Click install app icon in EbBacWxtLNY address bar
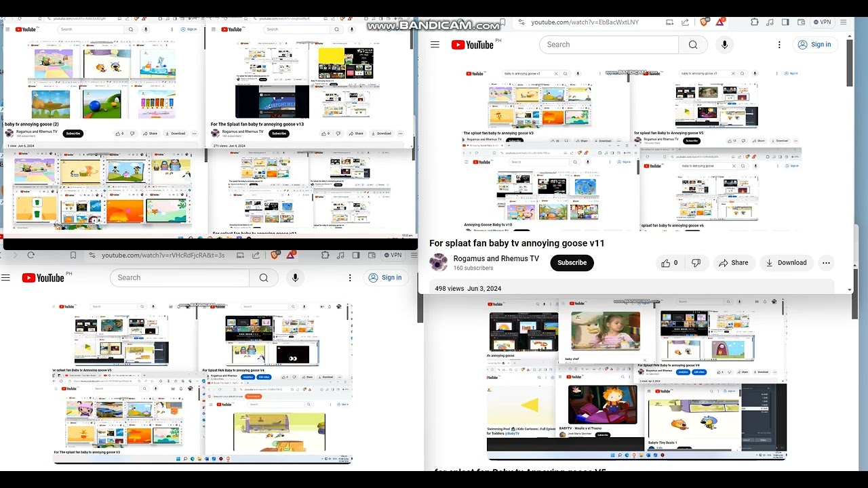868x488 pixels. click(x=670, y=22)
